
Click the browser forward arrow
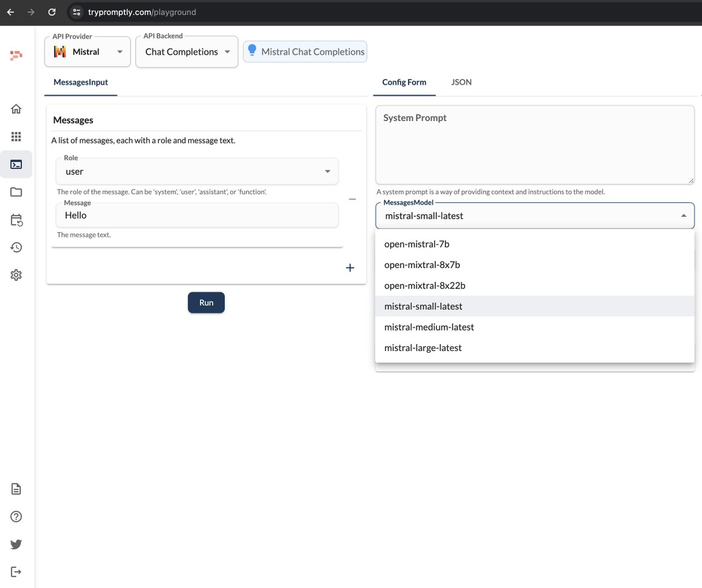point(31,12)
